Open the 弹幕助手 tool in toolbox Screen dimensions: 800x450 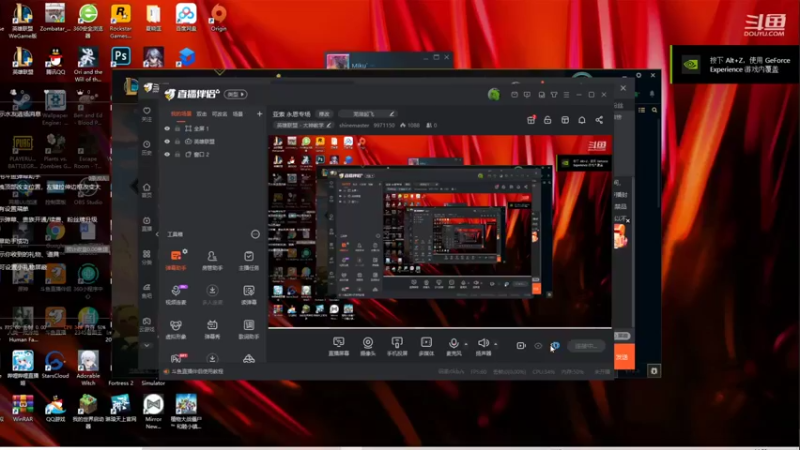tap(176, 259)
